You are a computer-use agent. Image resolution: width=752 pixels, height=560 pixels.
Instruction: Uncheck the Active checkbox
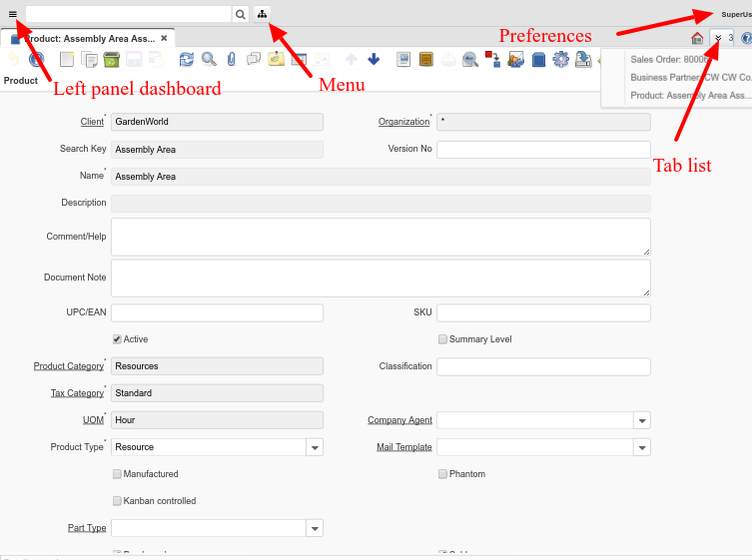click(117, 339)
